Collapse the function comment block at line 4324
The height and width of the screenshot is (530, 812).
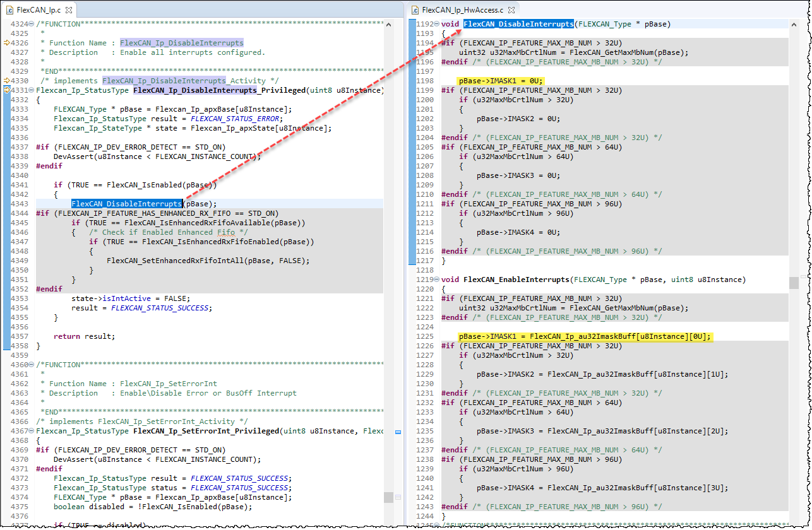[x=32, y=23]
